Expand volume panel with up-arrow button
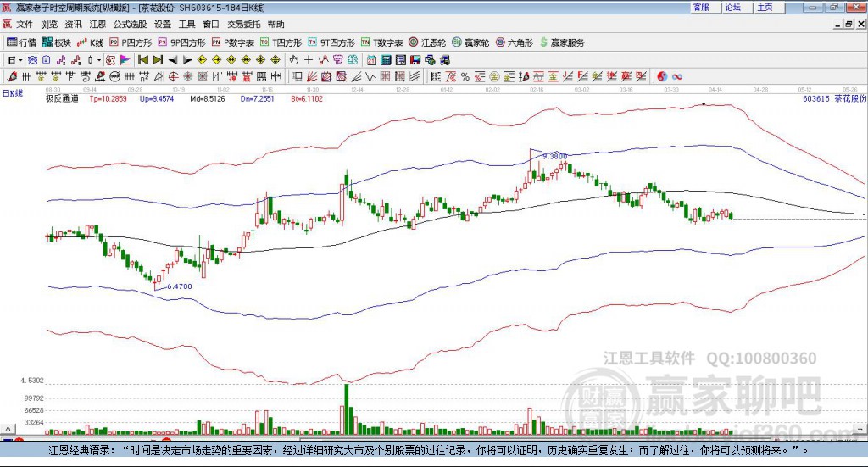Viewport: 868px width, 467px height. click(8, 430)
